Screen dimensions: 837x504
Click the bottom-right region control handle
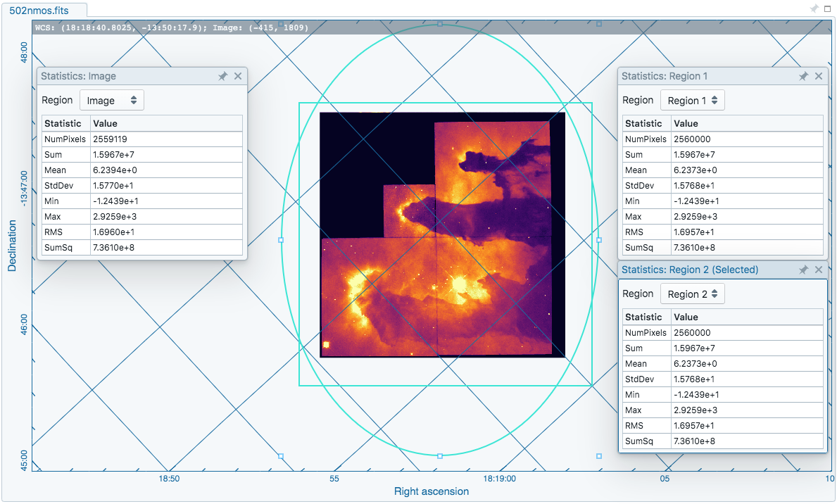tap(599, 456)
